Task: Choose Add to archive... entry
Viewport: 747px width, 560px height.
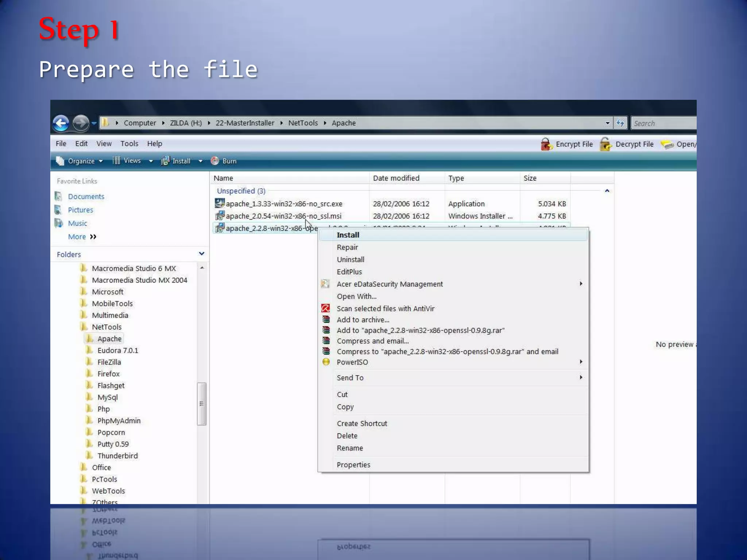Action: coord(453,320)
